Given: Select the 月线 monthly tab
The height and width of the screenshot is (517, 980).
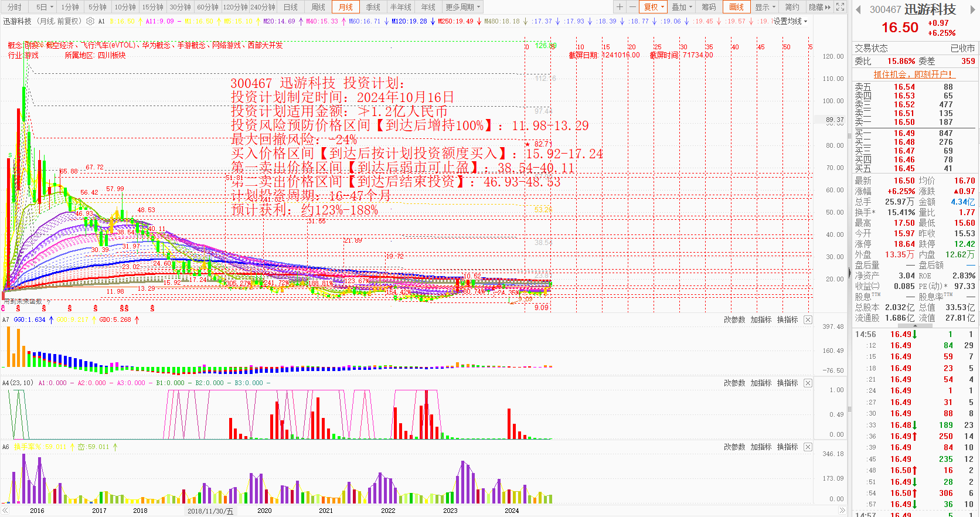Looking at the screenshot, I should tap(346, 7).
